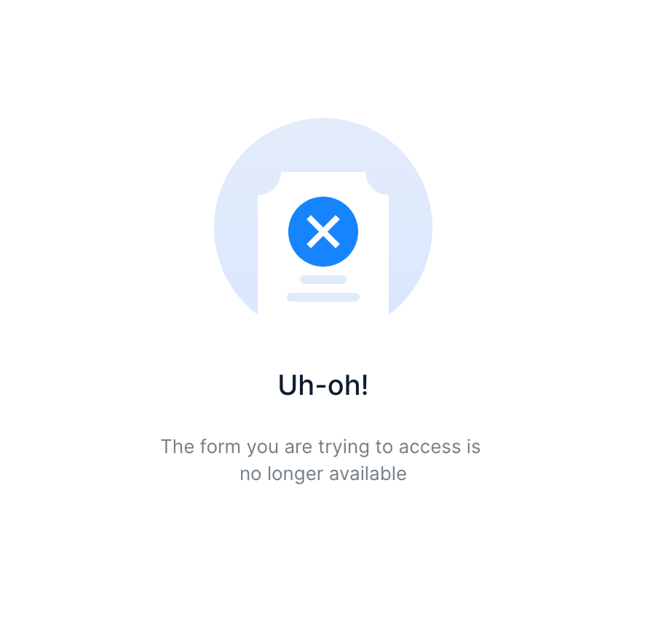645x644 pixels.
Task: Click the word "trying" in the message
Action: [x=344, y=447]
